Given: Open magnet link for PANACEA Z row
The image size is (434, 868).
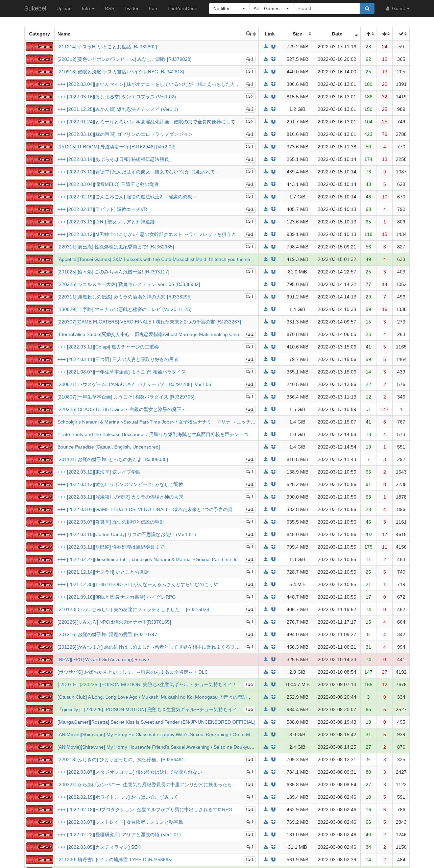Looking at the screenshot, I should (x=273, y=384).
